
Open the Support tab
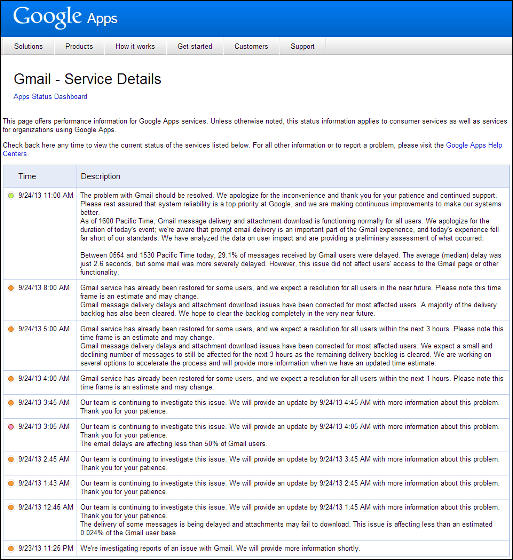point(303,46)
